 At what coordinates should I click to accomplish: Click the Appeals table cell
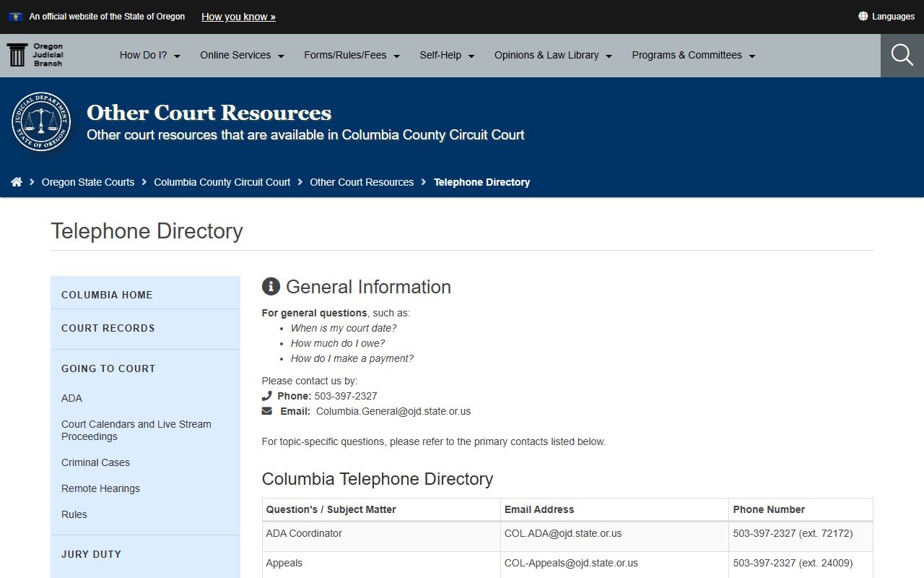click(x=381, y=565)
